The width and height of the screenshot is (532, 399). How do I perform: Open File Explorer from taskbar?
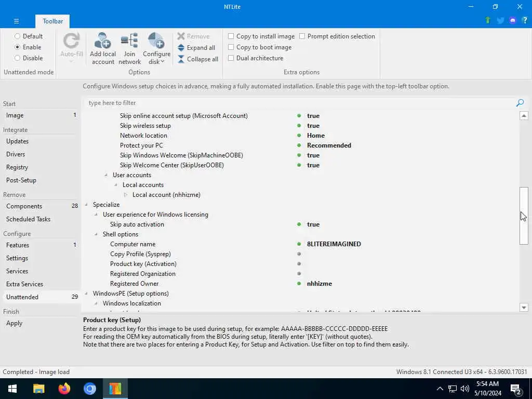38,389
